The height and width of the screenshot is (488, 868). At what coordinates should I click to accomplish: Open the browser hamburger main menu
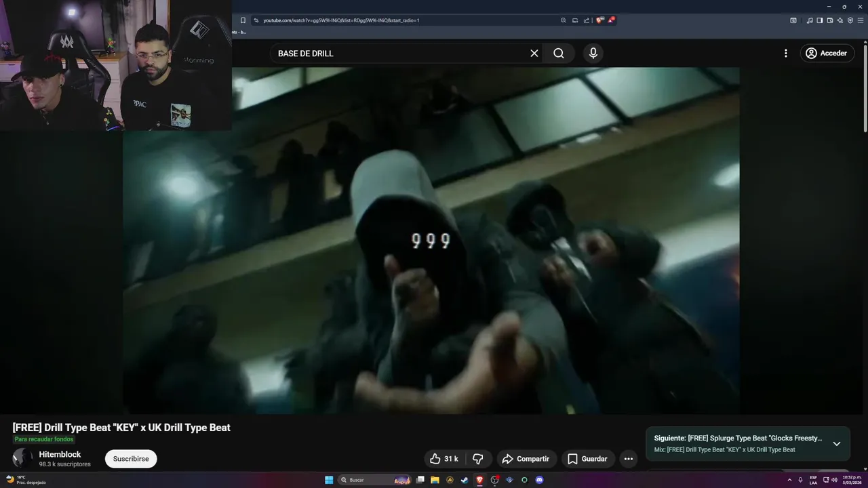coord(861,20)
